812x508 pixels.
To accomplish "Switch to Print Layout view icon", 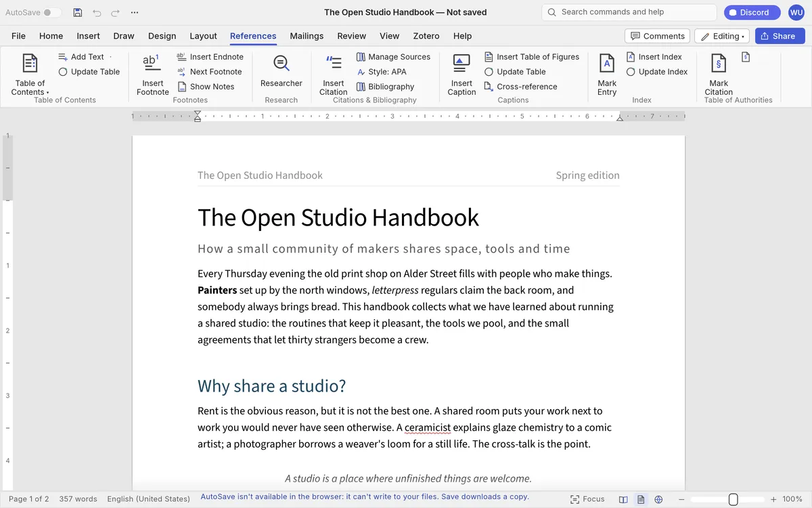I will pyautogui.click(x=641, y=499).
